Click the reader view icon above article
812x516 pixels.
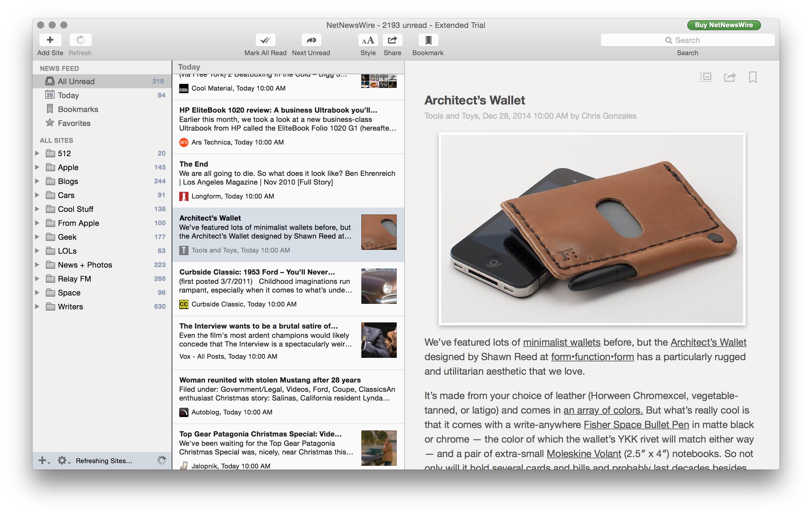[x=706, y=77]
